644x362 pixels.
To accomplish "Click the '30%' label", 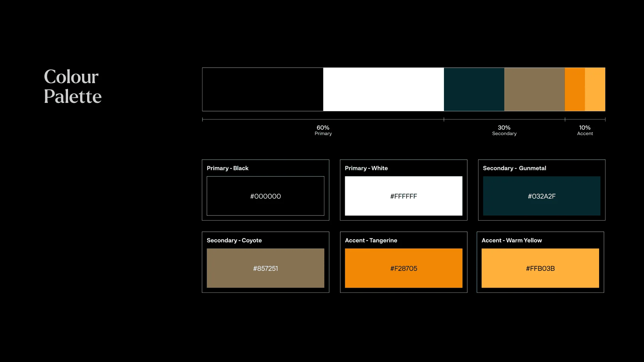I will click(x=504, y=128).
